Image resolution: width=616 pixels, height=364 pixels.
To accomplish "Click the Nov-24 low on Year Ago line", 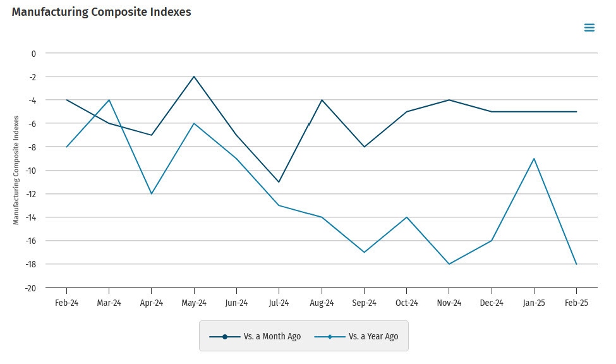I will point(449,264).
